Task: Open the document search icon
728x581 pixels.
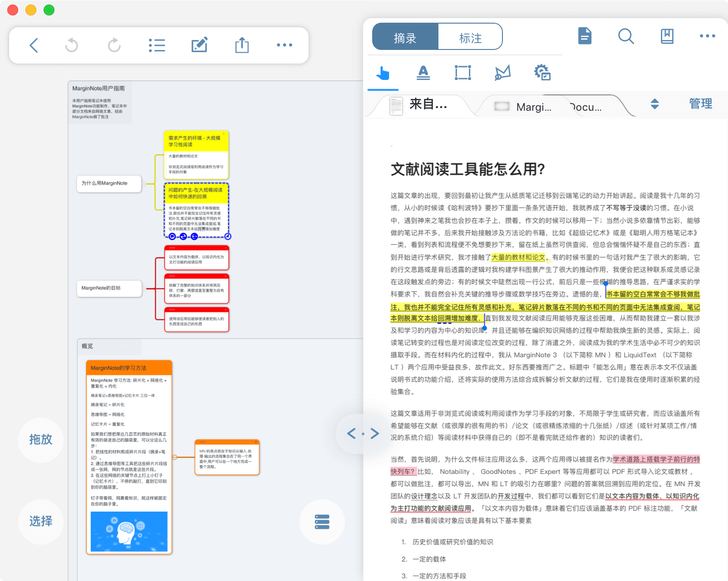Action: click(626, 36)
